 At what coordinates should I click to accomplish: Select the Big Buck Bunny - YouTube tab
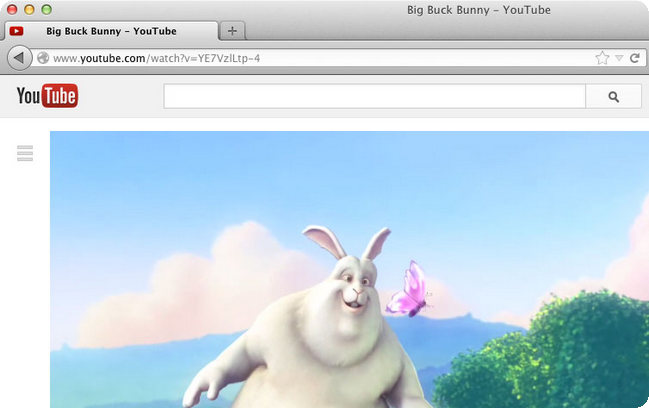coord(111,31)
